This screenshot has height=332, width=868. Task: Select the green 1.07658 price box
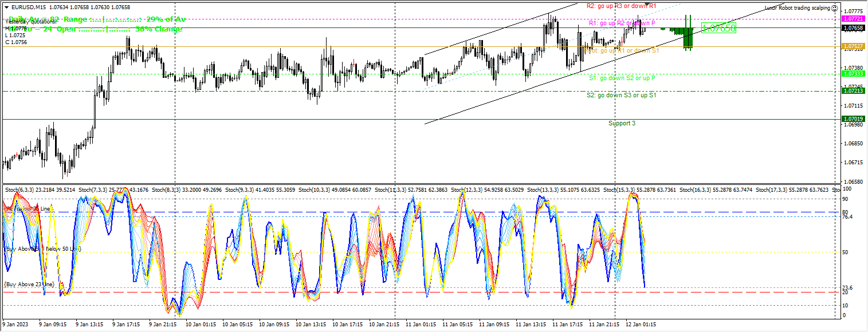tap(718, 28)
